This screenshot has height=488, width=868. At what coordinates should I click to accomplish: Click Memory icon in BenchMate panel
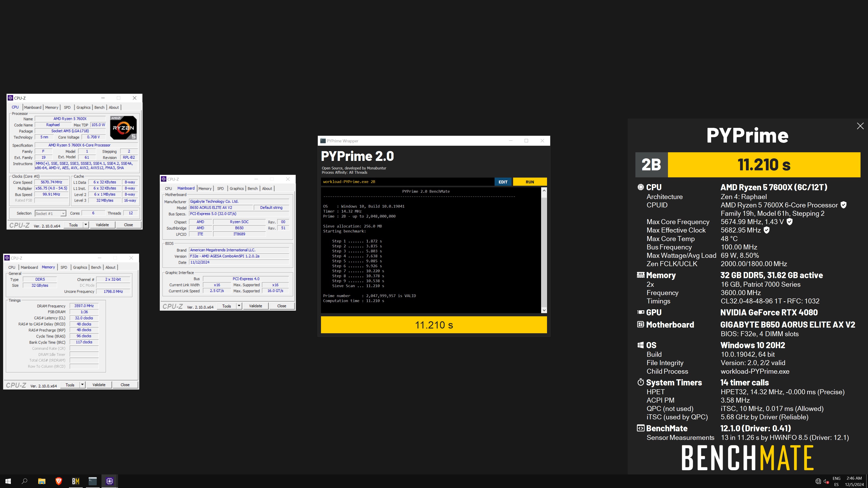(x=641, y=275)
